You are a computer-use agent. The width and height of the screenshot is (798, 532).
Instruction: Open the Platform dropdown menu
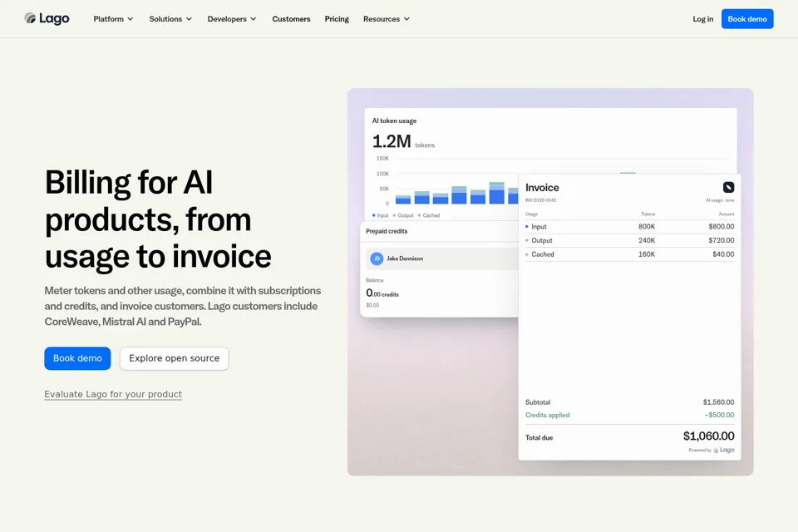coord(113,19)
